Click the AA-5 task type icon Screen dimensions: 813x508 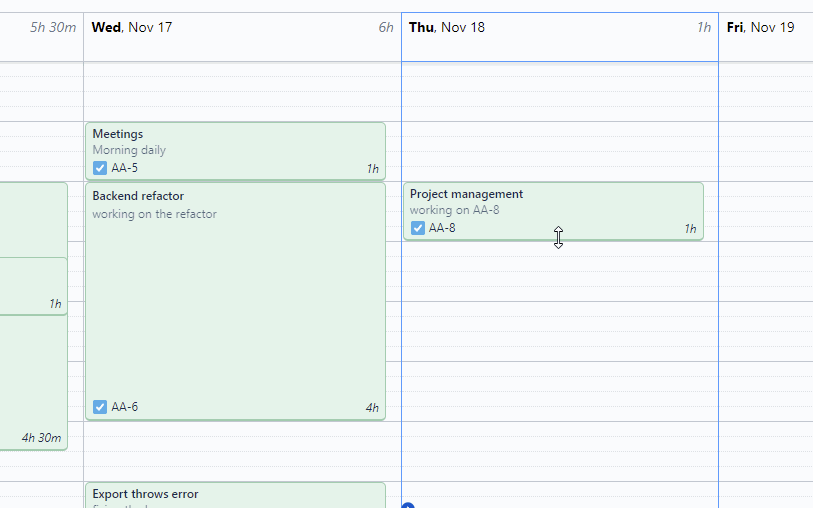tap(100, 168)
